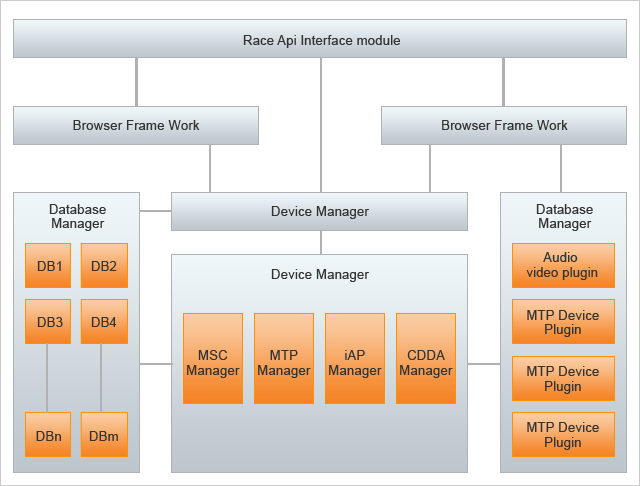Choose the DB4 orange box
Image resolution: width=640 pixels, height=486 pixels.
coord(104,322)
